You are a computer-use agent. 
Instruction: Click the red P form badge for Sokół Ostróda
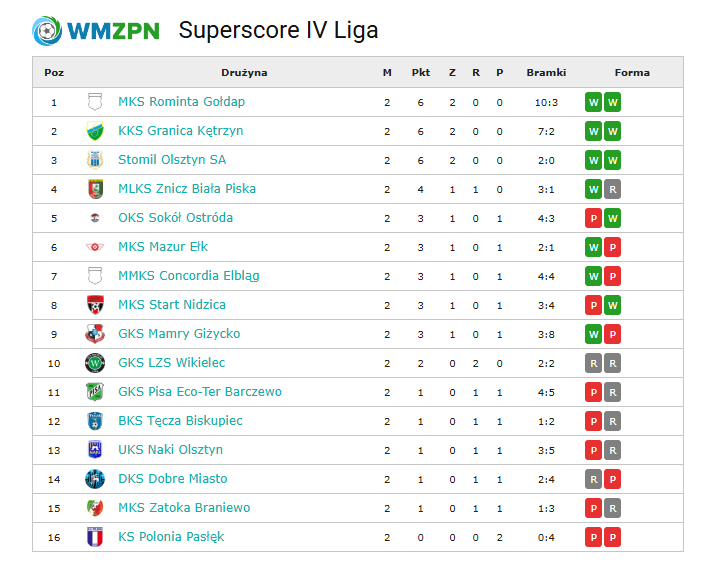coord(594,218)
